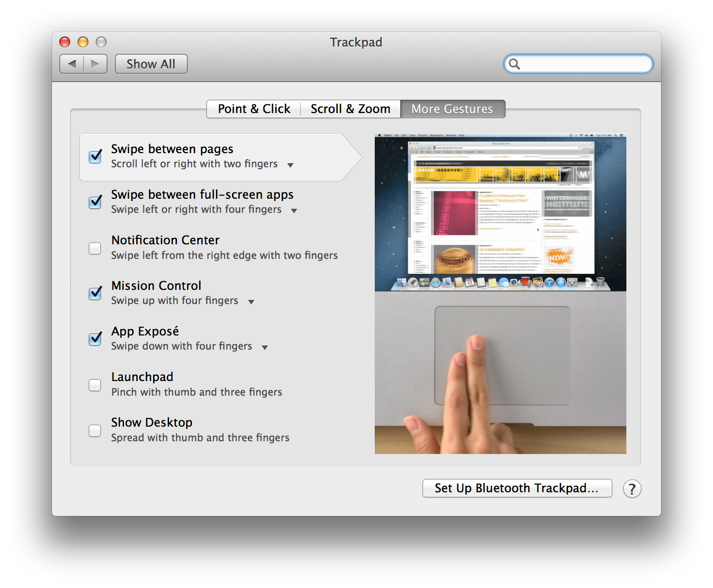Click the forward arrow navigation button
Screen dimensions: 713x588
coord(95,64)
